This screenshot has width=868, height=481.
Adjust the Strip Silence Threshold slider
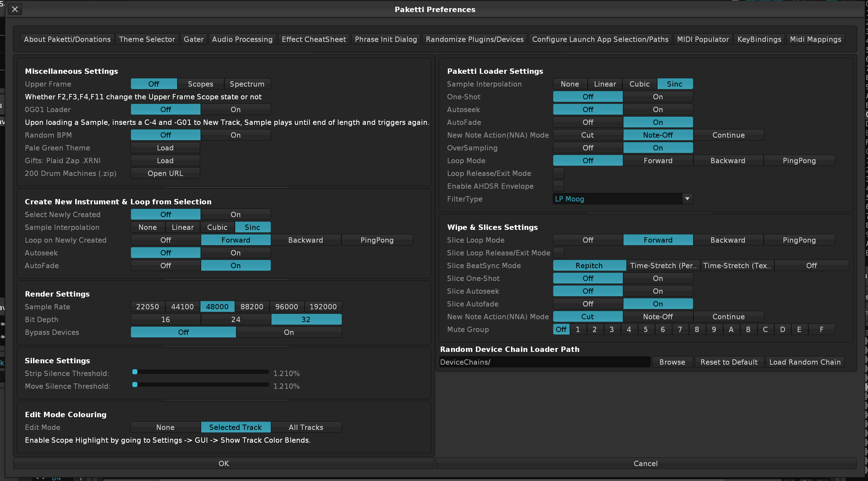click(x=135, y=372)
